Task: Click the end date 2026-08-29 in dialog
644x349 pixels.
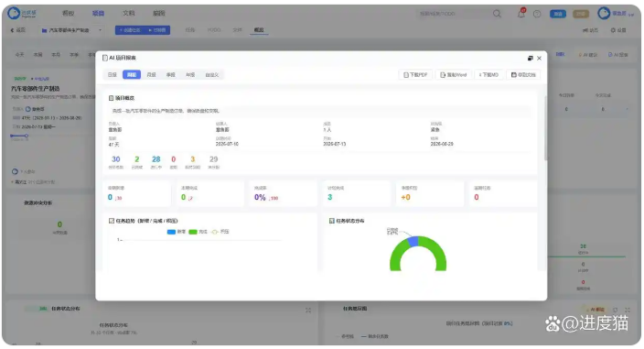Action: pyautogui.click(x=442, y=145)
